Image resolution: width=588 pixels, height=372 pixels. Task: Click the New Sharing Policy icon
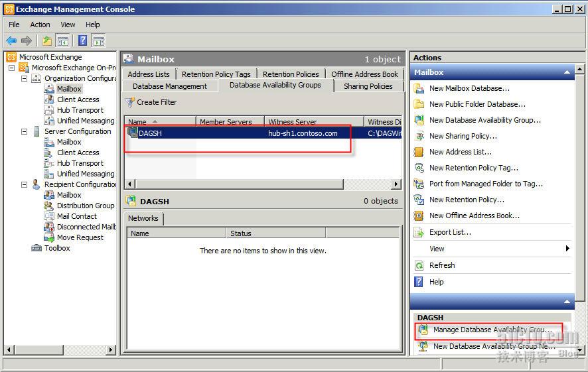tap(419, 136)
